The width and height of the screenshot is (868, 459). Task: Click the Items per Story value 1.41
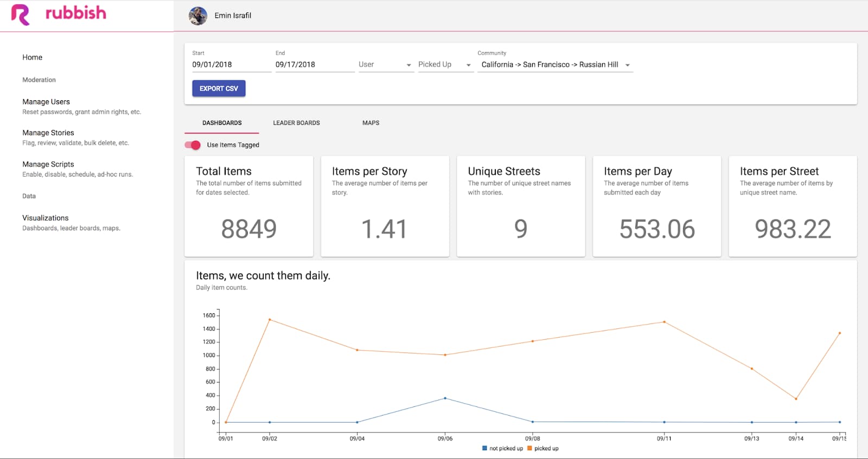coord(384,229)
